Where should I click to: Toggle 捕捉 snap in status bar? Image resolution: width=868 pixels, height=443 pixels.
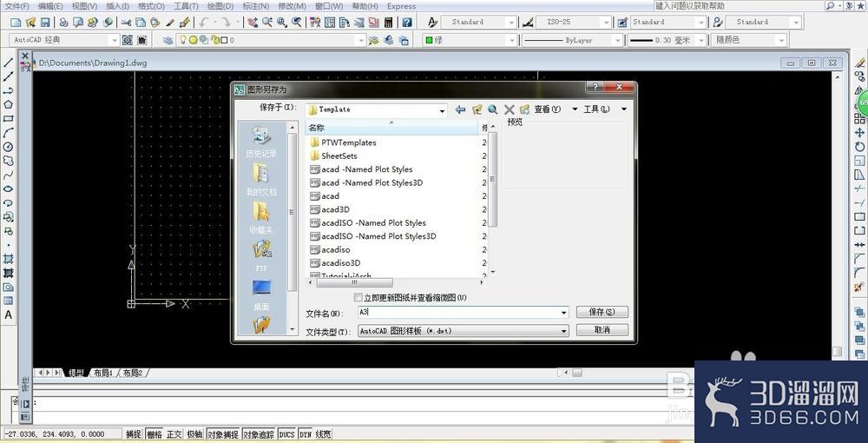click(134, 434)
